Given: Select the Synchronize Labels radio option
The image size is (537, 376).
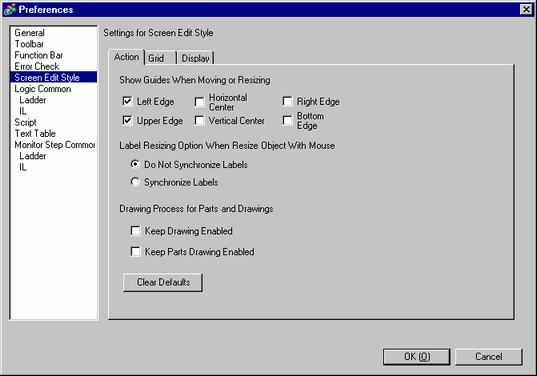Looking at the screenshot, I should [135, 182].
